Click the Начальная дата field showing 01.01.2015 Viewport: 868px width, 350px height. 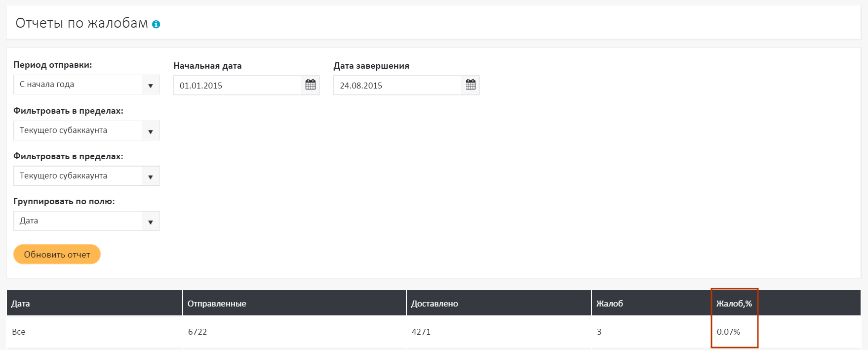pyautogui.click(x=237, y=86)
